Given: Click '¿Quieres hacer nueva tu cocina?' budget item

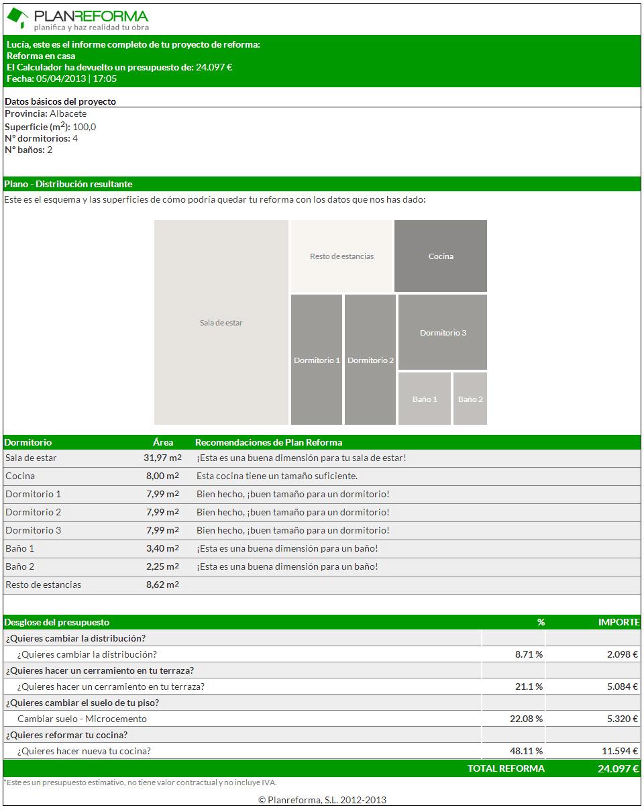Looking at the screenshot, I should [x=84, y=751].
